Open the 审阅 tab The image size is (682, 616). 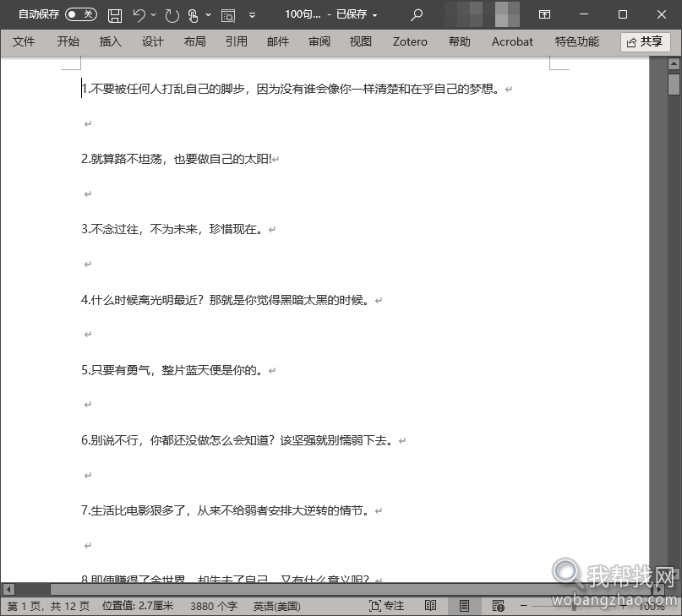point(319,41)
